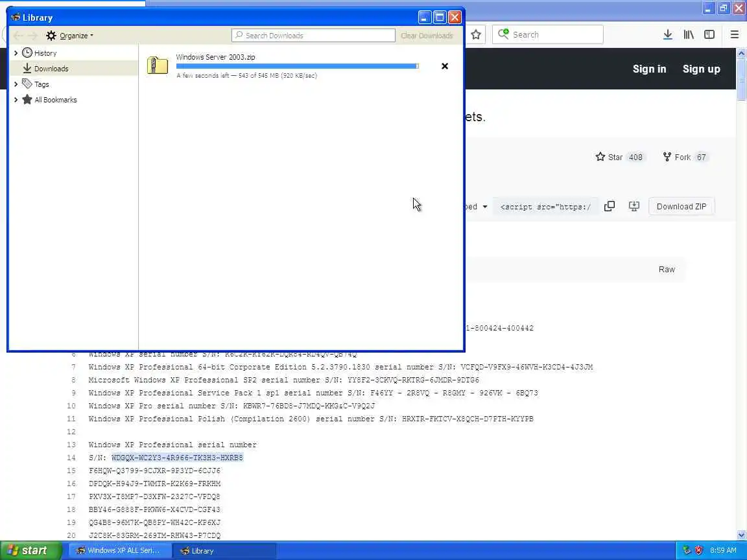Click the browser page scroll up arrow

point(741,53)
